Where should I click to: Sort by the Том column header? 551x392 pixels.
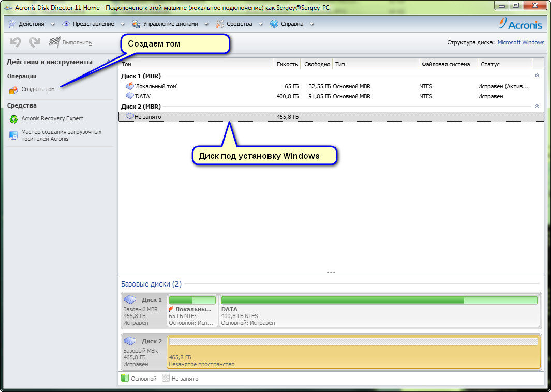[196, 64]
